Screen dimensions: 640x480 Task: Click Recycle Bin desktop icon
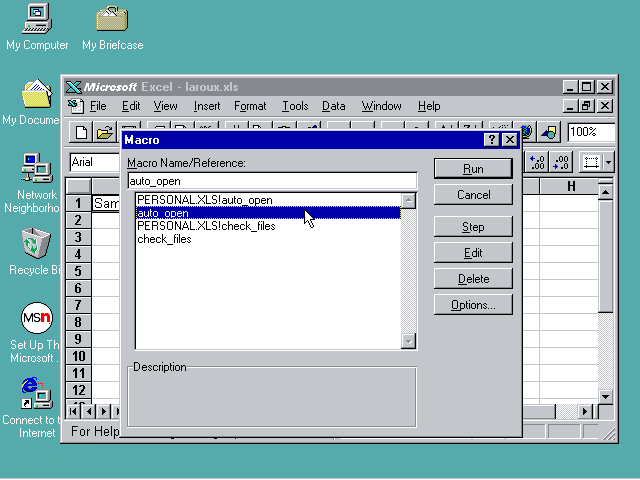[34, 251]
